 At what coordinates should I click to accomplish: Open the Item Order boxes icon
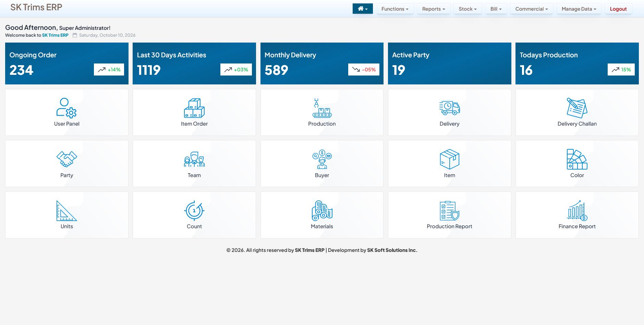(194, 108)
